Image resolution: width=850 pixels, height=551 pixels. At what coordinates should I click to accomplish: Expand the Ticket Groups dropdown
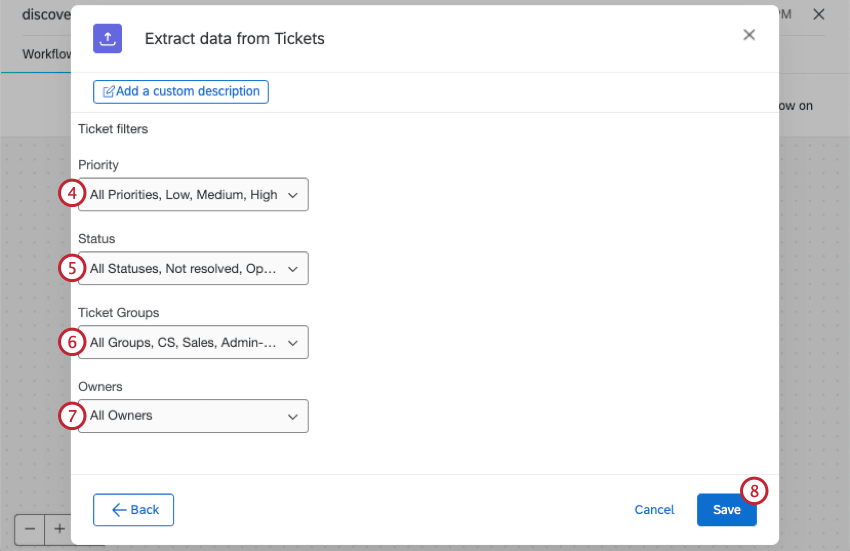tap(193, 343)
